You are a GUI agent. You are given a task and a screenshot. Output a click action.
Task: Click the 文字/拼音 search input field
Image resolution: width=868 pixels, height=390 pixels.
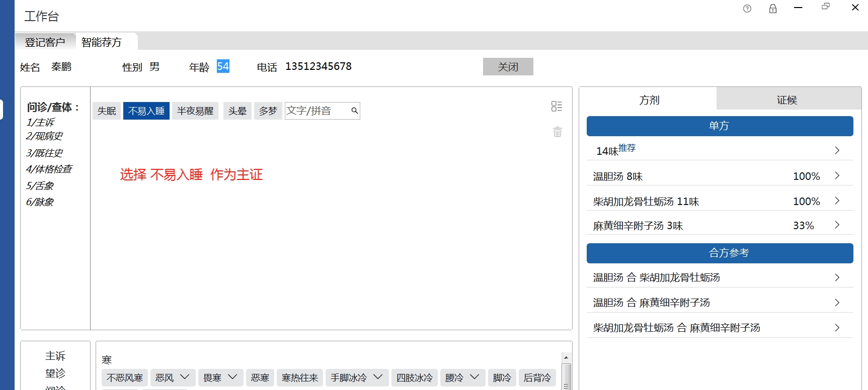(x=317, y=111)
